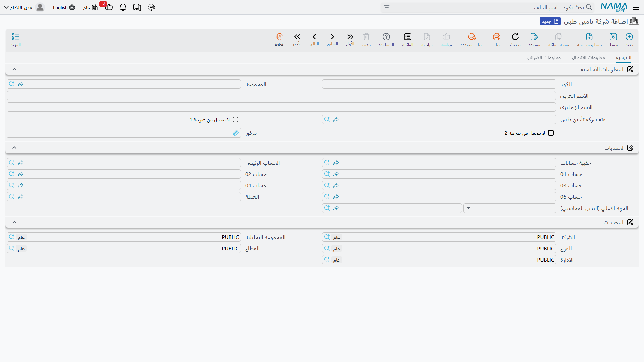The image size is (644, 362).
Task: Go to الأخير (Last) record
Action: coord(297,37)
